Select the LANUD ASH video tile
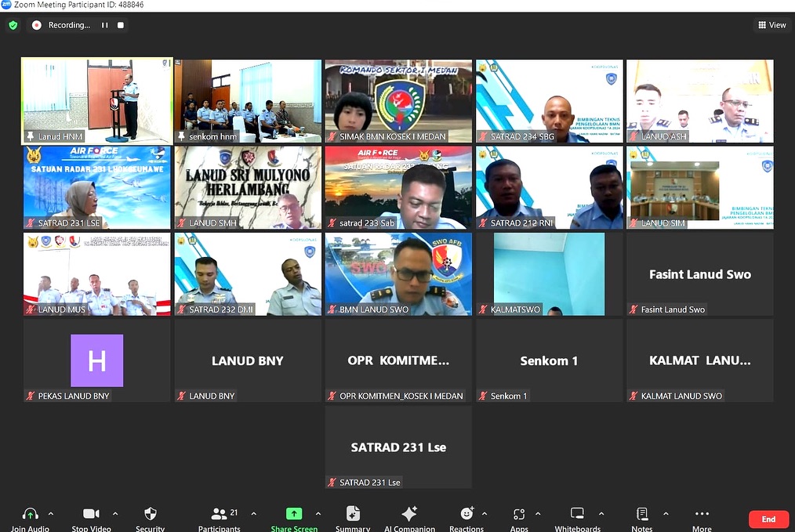 tap(700, 101)
